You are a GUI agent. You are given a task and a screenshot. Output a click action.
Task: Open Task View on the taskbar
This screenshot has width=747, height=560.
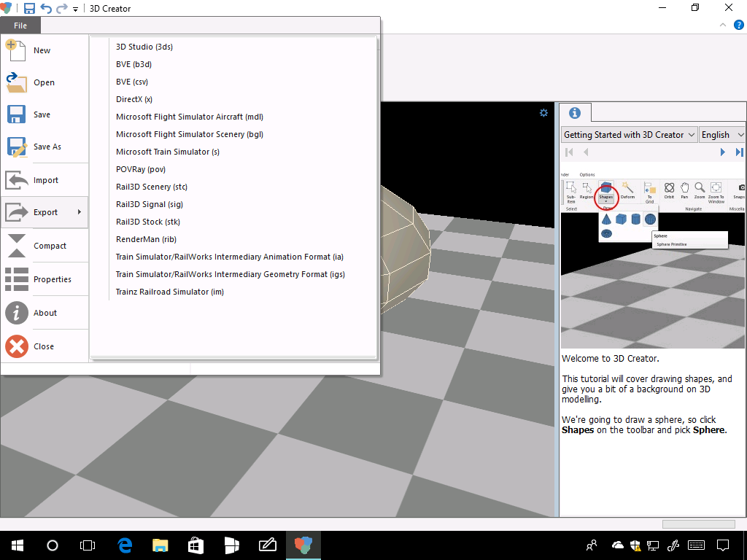pyautogui.click(x=88, y=545)
